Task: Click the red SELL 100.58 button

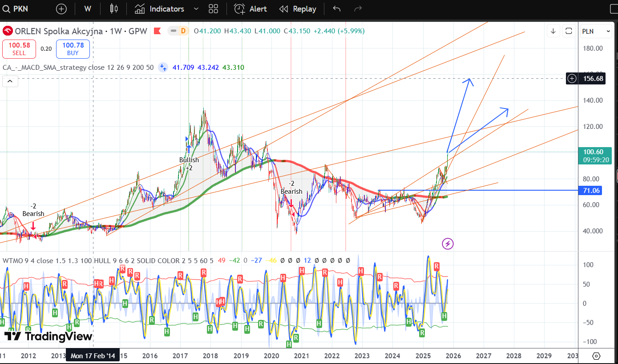Action: [x=19, y=49]
